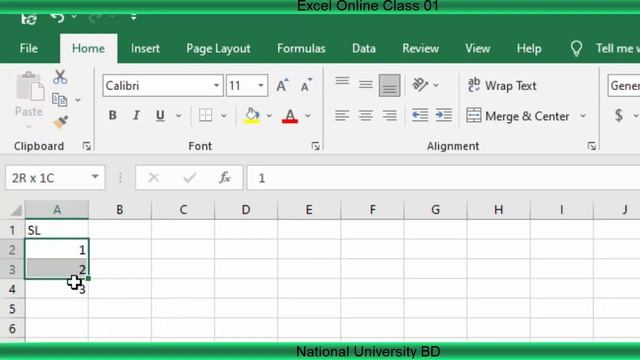Click the Accounting dollar format icon

coord(619,116)
